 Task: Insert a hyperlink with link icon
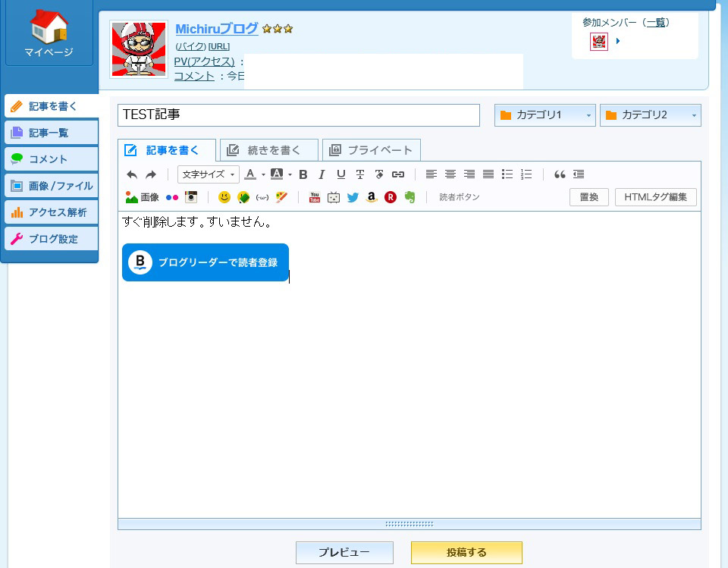(x=398, y=174)
